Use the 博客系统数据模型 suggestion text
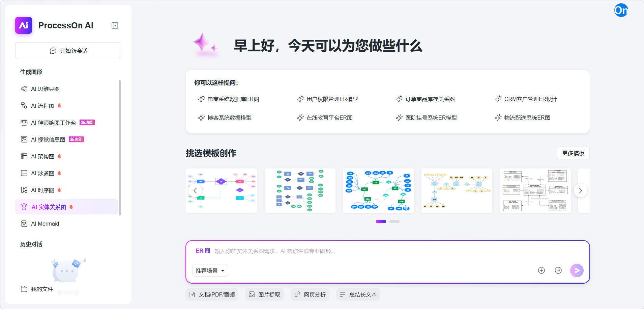This screenshot has width=644, height=309. coord(230,118)
